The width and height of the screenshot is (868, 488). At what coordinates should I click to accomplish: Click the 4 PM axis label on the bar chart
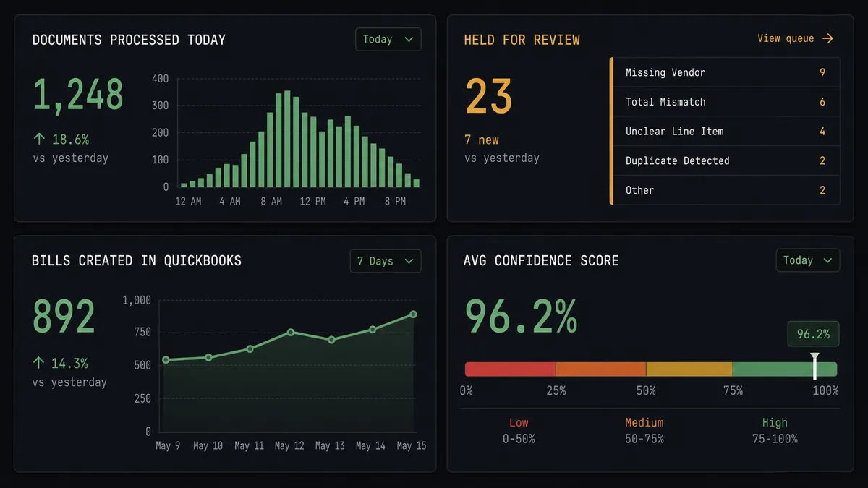(354, 201)
